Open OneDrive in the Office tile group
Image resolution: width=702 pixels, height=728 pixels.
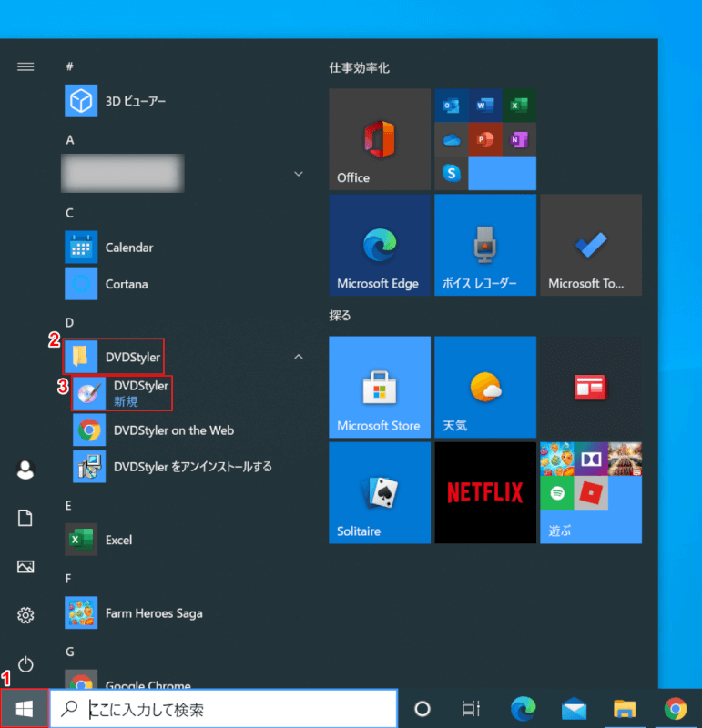pos(451,139)
